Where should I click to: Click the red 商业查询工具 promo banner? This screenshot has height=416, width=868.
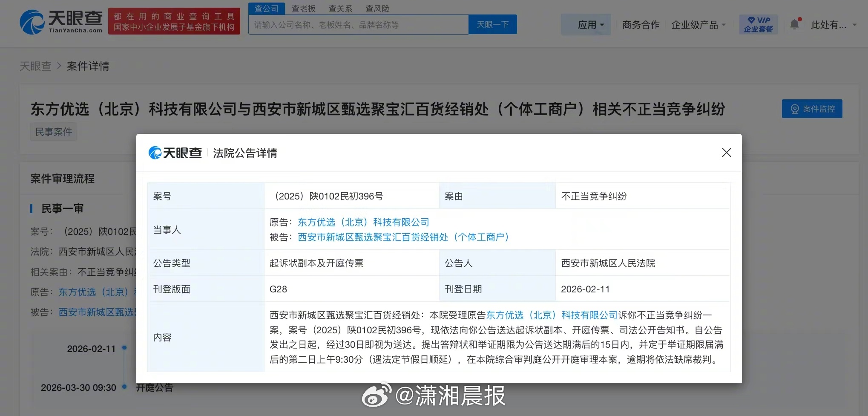[x=174, y=20]
